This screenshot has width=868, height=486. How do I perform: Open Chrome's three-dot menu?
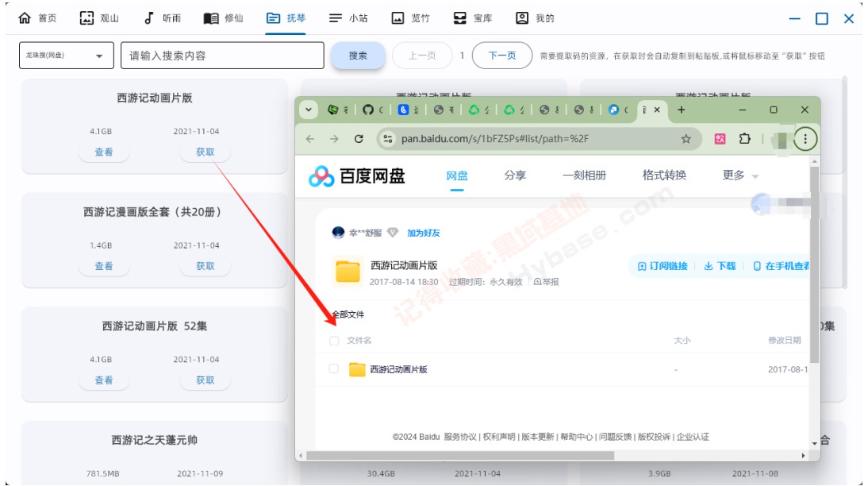click(x=805, y=139)
